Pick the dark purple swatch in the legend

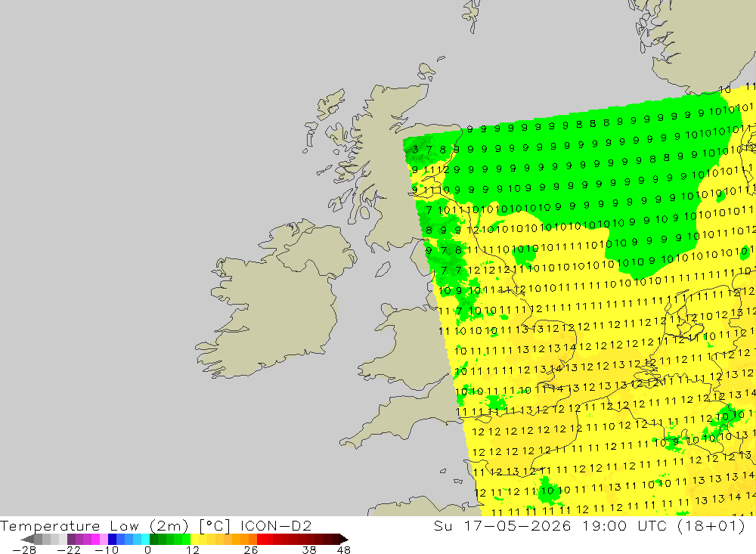[71, 540]
